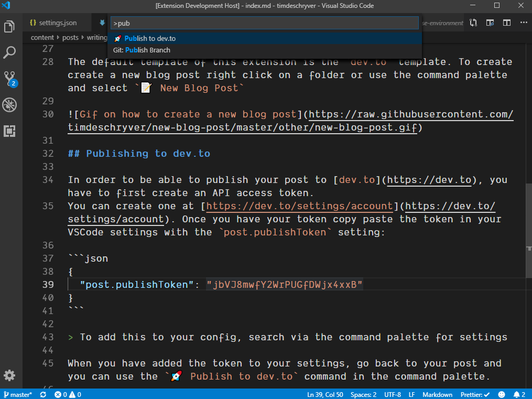Screen dimensions: 532x399
Task: Click the master branch indicator
Action: tap(17, 395)
